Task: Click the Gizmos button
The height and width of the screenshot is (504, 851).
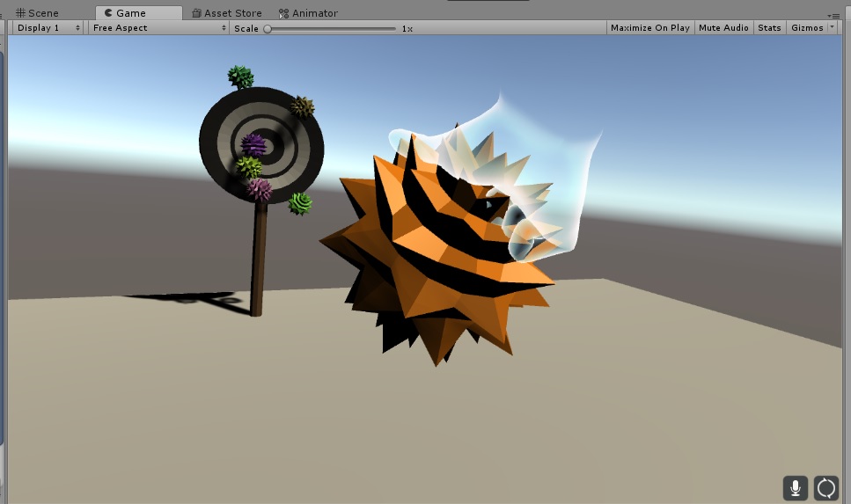Action: click(x=806, y=28)
